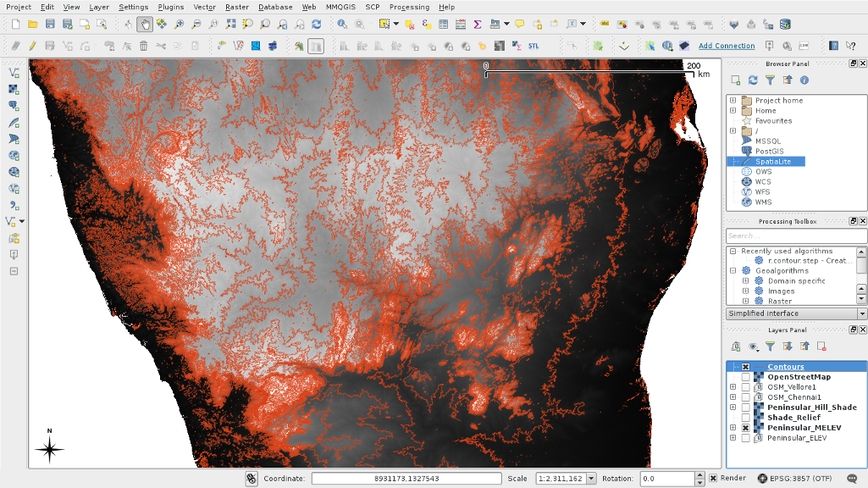Open the Identify Features tool

342,25
